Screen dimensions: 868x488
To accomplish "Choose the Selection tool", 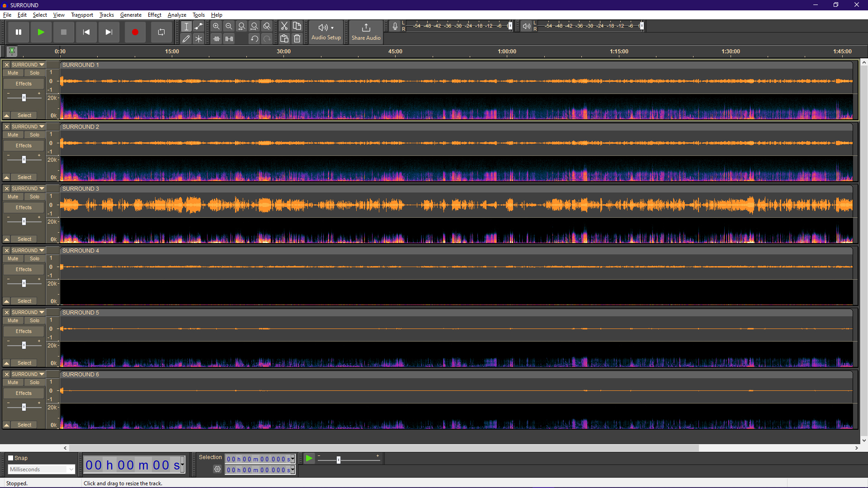I will pos(186,26).
